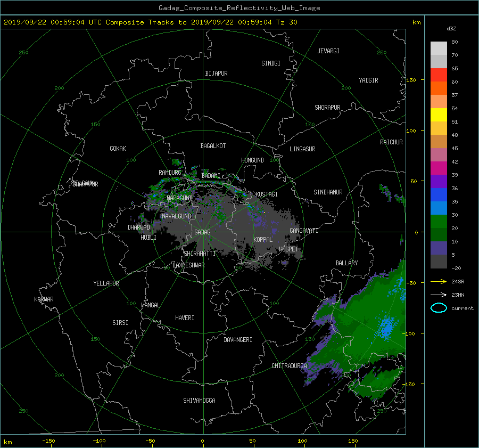The image size is (479, 448).
Task: Click the DAVANGERI city label
Action: click(238, 340)
